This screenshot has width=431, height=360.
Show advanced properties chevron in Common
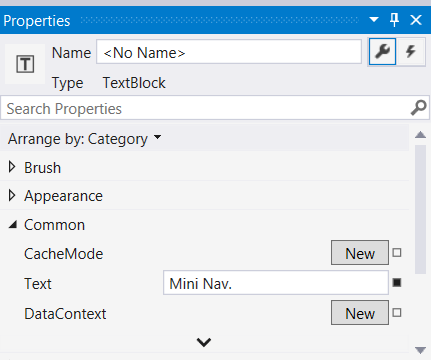tap(204, 342)
